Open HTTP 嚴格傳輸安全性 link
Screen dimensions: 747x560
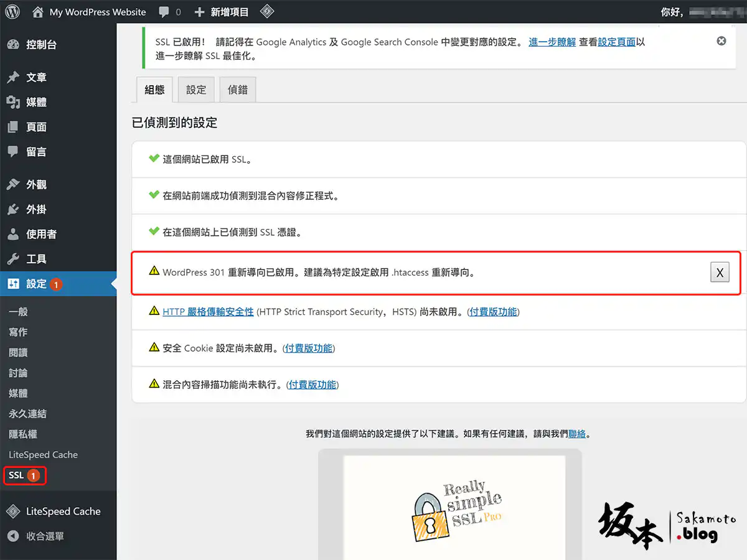[208, 312]
